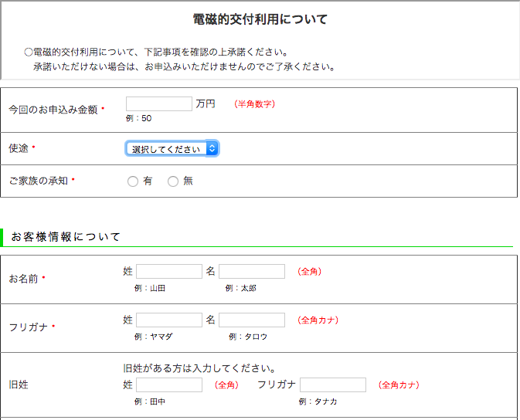Click the 電磁的交付利用について page heading
The image size is (520, 420).
click(x=260, y=19)
